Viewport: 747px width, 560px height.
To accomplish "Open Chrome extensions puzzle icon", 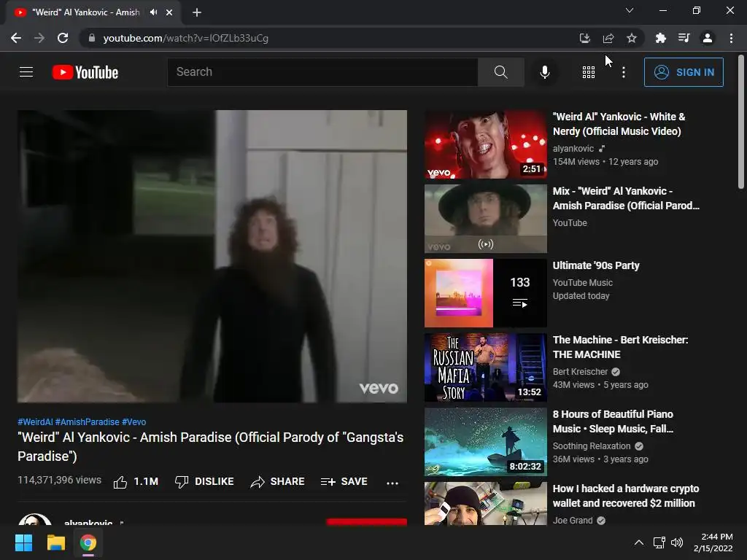I will (660, 38).
